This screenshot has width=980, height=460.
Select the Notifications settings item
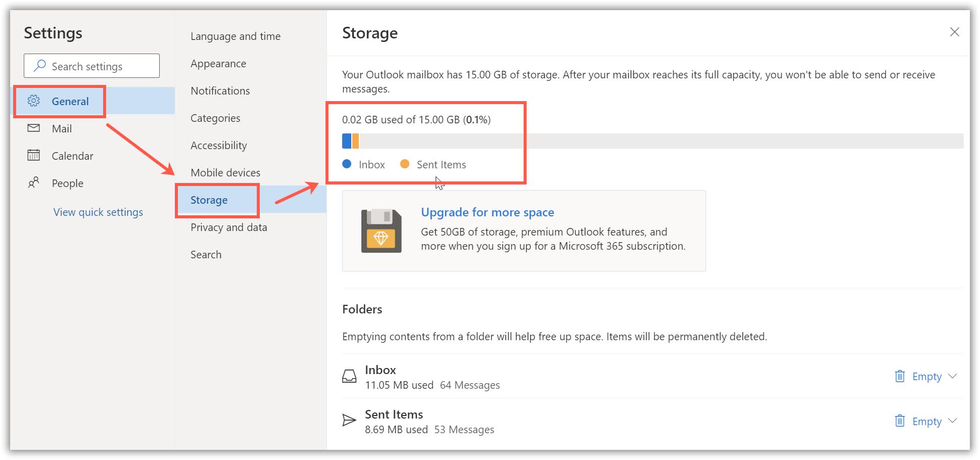(220, 91)
